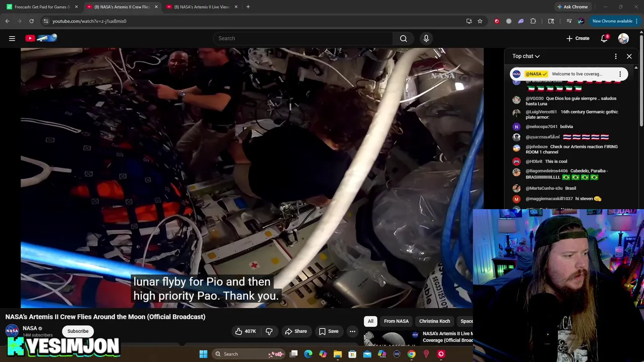Close the Freecash browser tab
This screenshot has height=362, width=644.
click(76, 7)
